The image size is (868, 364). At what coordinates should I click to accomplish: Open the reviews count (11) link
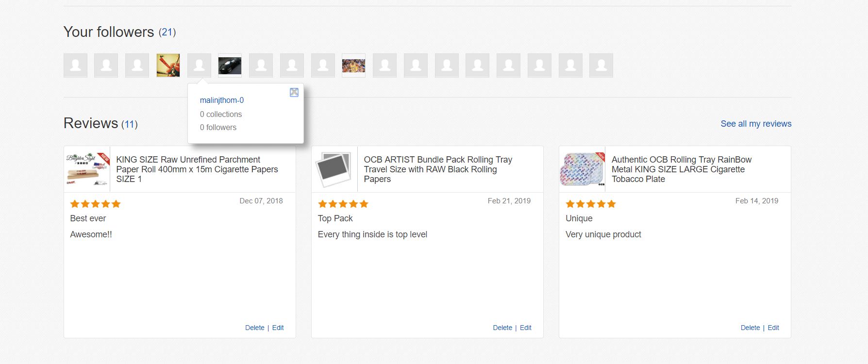point(129,124)
